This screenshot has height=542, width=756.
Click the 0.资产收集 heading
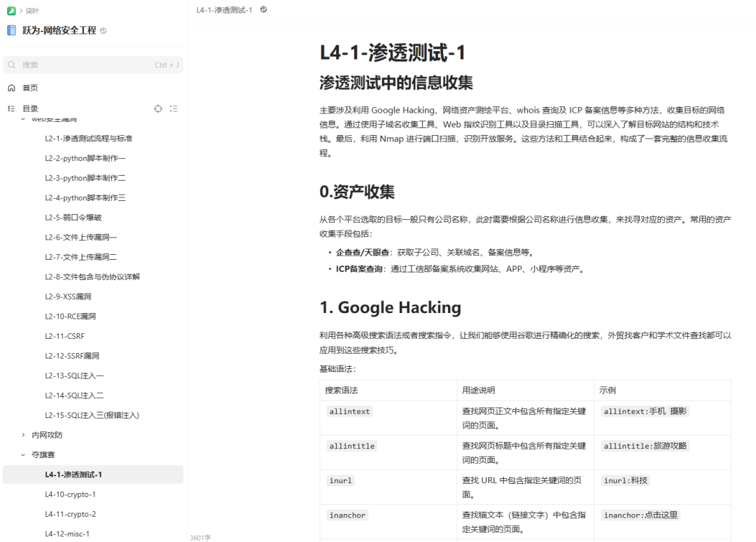tap(357, 192)
